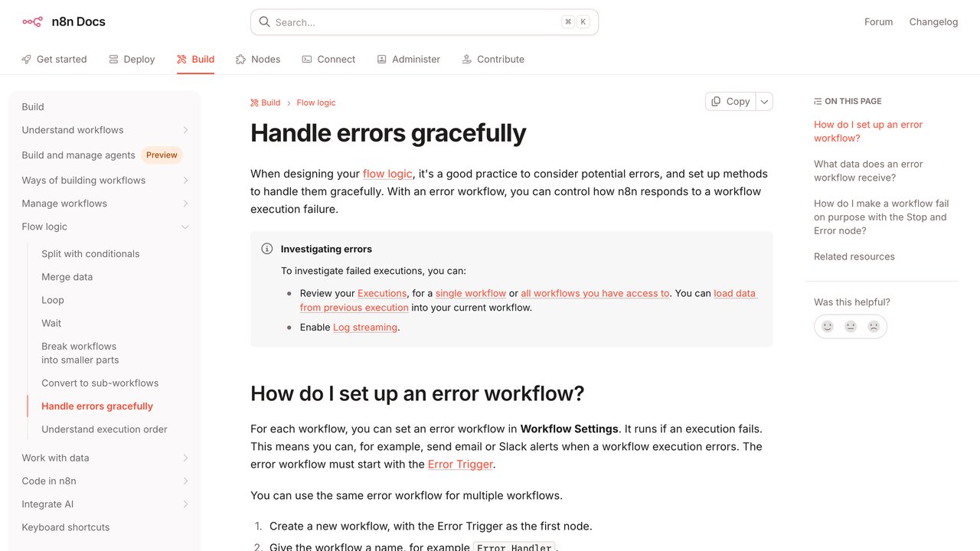
Task: Rate the page with the happy face
Action: (828, 327)
